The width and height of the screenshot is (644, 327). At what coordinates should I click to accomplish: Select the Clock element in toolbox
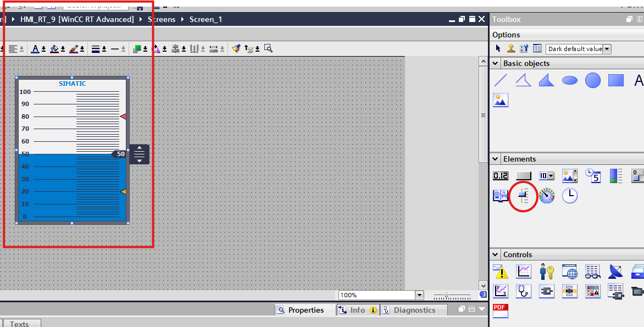coord(570,196)
